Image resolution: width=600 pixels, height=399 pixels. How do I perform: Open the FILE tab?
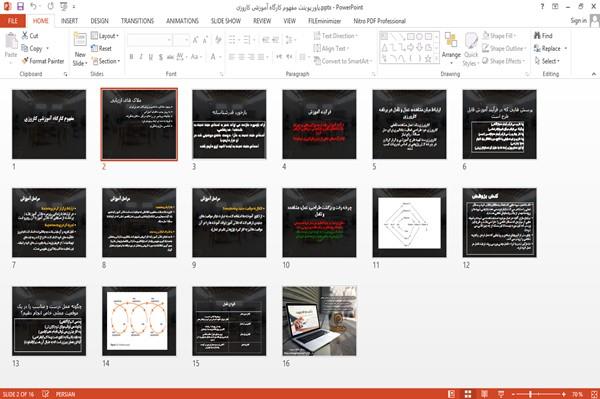click(x=13, y=21)
